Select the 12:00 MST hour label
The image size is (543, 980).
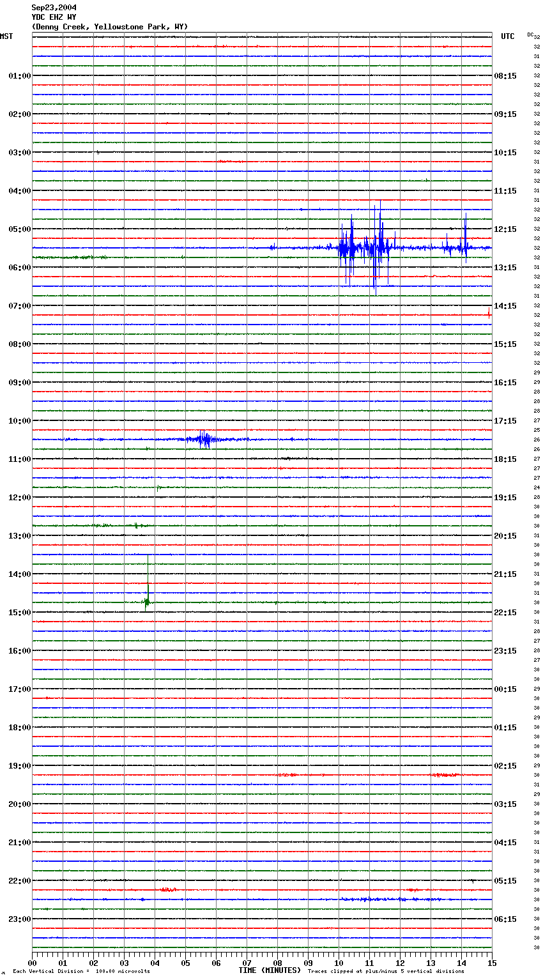click(x=20, y=498)
